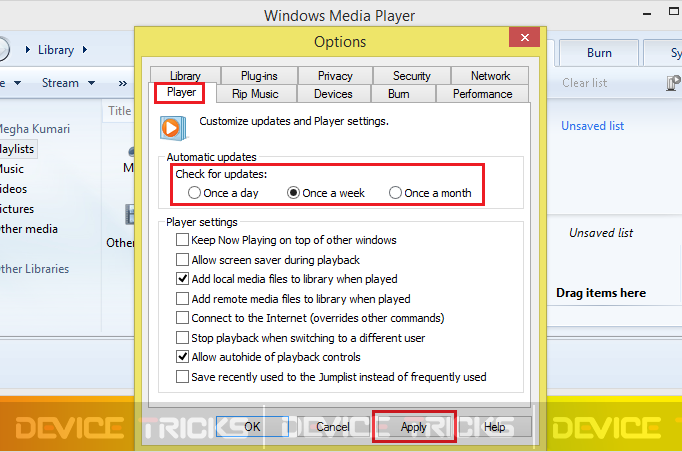Enable Keep Now Playing on top checkbox
Image resolution: width=682 pixels, height=452 pixels.
pos(182,240)
